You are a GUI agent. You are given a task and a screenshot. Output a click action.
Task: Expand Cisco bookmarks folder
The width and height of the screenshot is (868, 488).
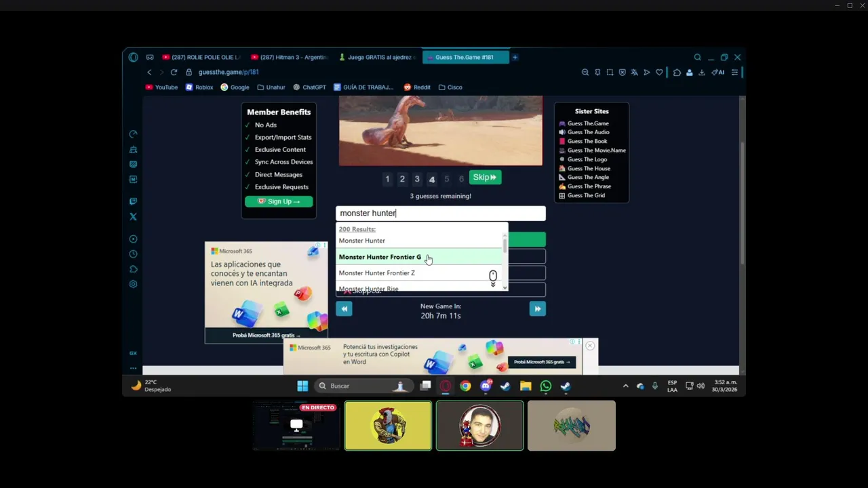[x=450, y=87]
